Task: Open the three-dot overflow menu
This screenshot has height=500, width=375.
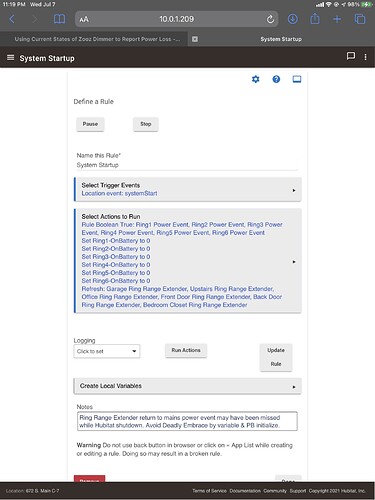Action: coord(365,57)
